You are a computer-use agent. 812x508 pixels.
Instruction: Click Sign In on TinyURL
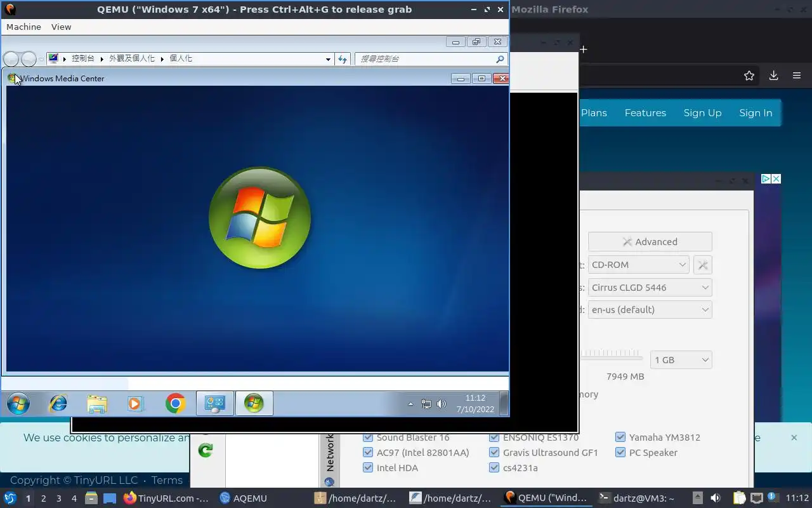click(x=756, y=113)
